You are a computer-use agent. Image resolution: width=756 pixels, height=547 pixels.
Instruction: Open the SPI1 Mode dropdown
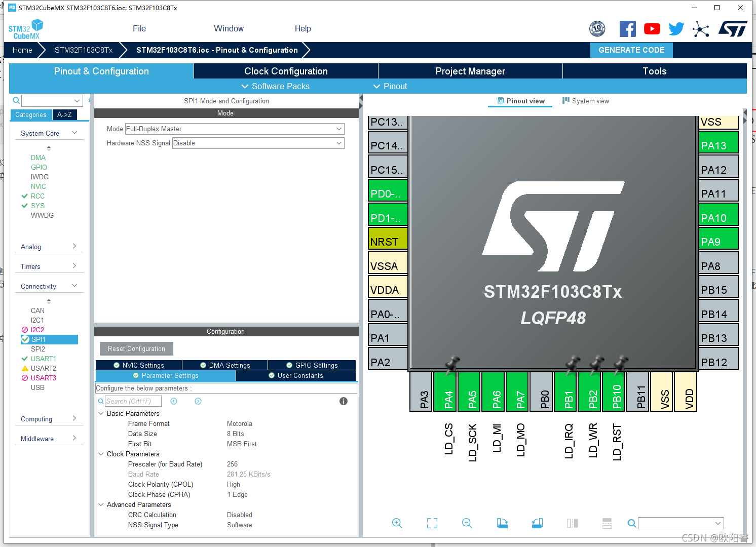pos(235,129)
